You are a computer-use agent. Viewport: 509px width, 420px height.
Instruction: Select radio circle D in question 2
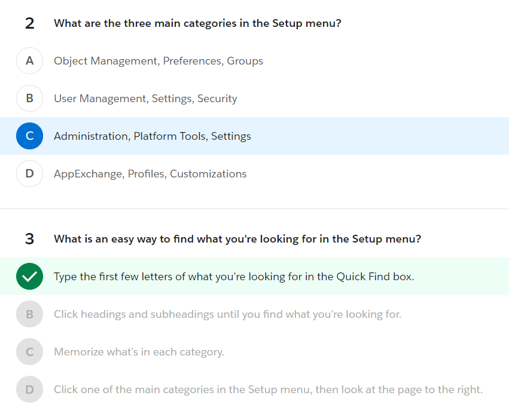click(29, 173)
